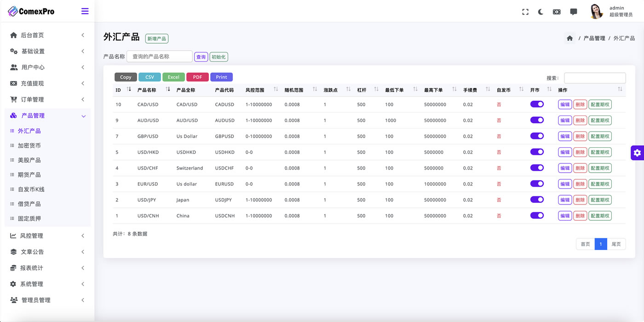Image resolution: width=644 pixels, height=322 pixels.
Task: Expand 文章公告 menu chevron
Action: coord(83,252)
